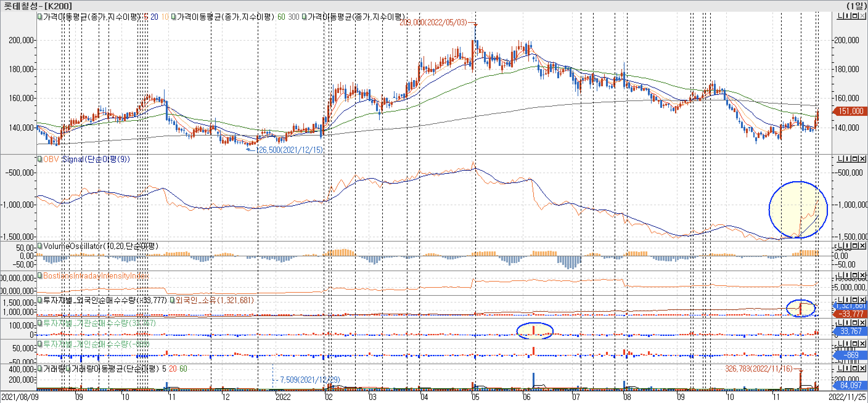
Task: Select the 300-period moving average number
Action: pyautogui.click(x=293, y=17)
